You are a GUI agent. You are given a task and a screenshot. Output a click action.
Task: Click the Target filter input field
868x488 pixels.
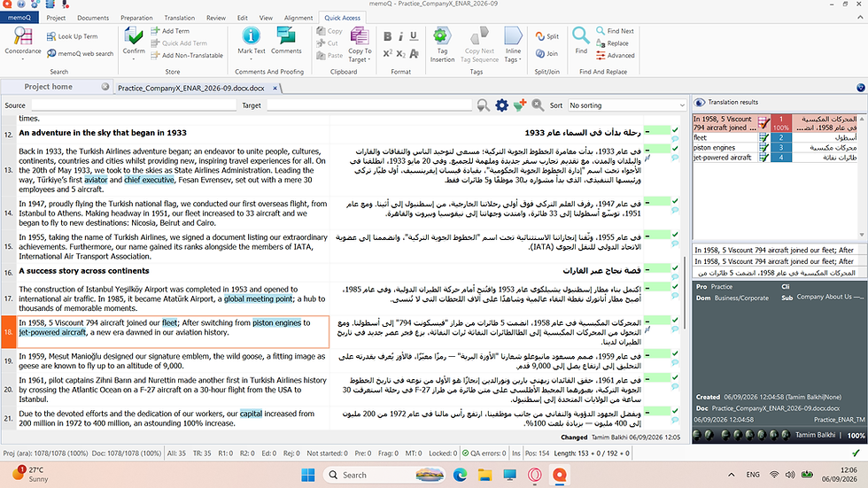coord(369,105)
